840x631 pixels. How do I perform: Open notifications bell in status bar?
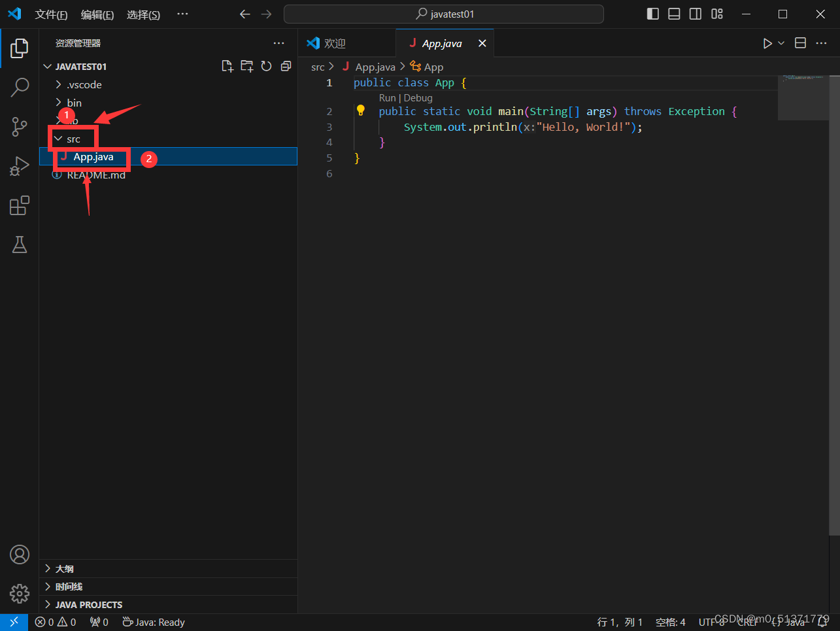[823, 622]
